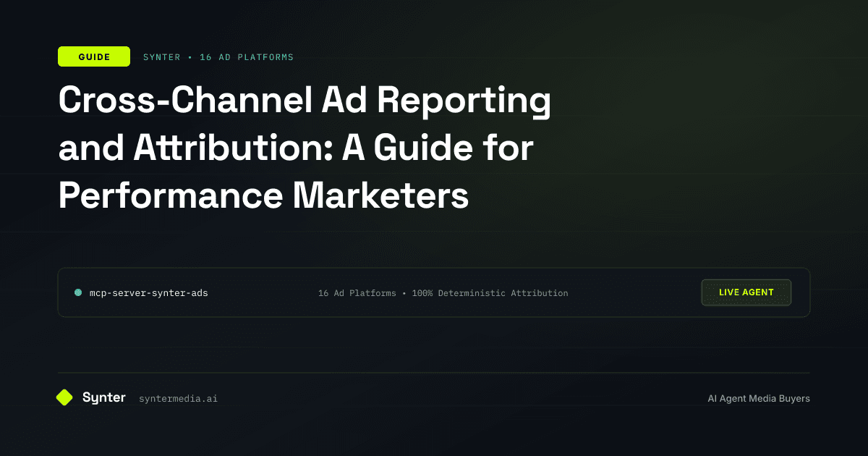868x456 pixels.
Task: Click the "SYNTER • 16 AD PLATFORMS" label
Action: (218, 57)
